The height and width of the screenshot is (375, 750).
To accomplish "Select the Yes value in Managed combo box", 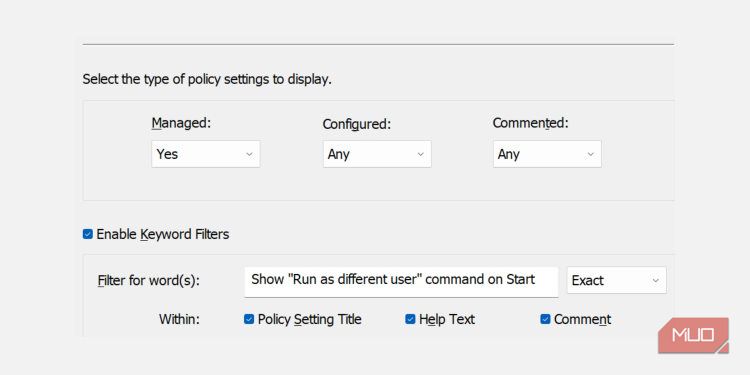I will 167,154.
